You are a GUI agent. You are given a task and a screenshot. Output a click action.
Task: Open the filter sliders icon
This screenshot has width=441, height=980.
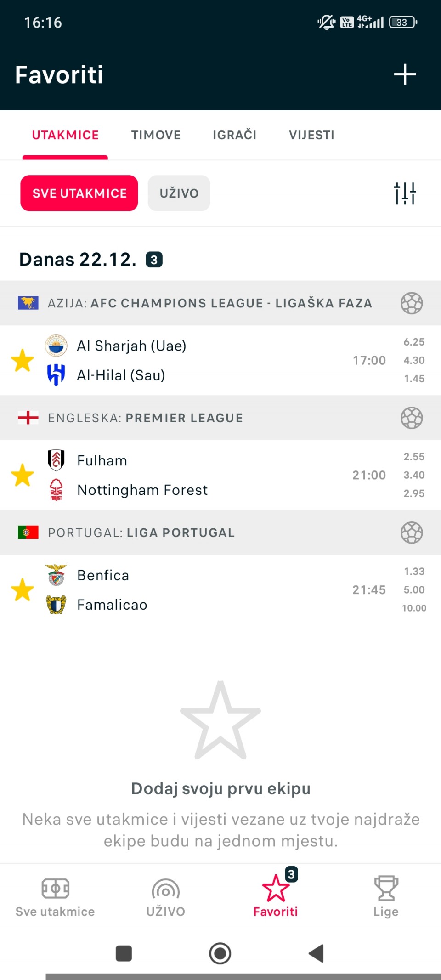click(x=405, y=193)
